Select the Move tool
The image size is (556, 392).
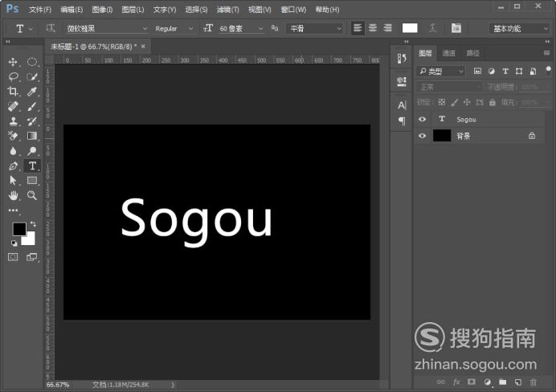13,62
